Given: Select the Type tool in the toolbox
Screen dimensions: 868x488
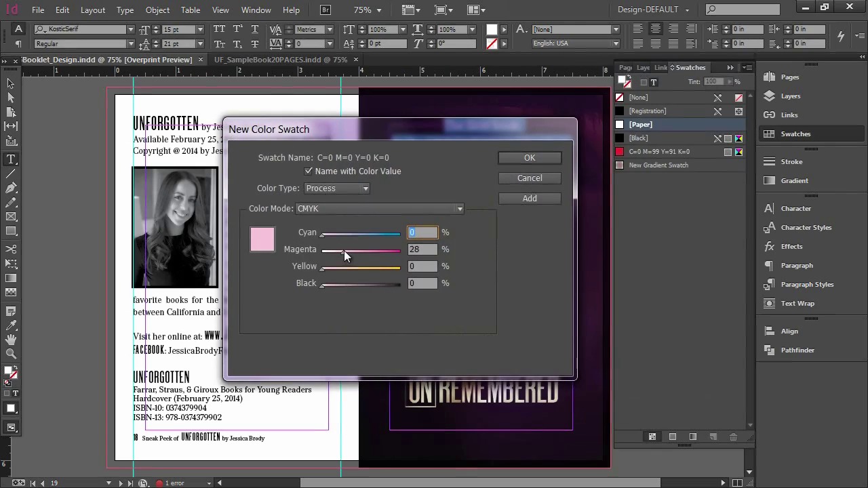Looking at the screenshot, I should (11, 159).
